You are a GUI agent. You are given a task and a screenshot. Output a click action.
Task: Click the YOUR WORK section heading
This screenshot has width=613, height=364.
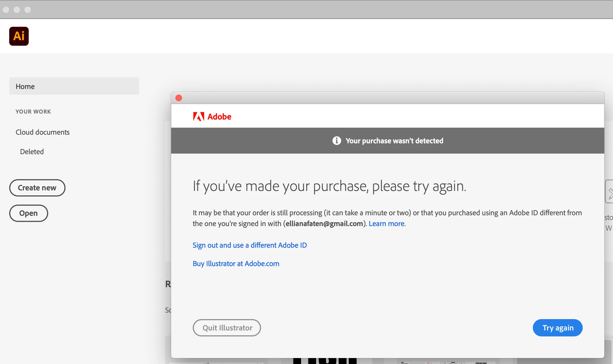33,112
